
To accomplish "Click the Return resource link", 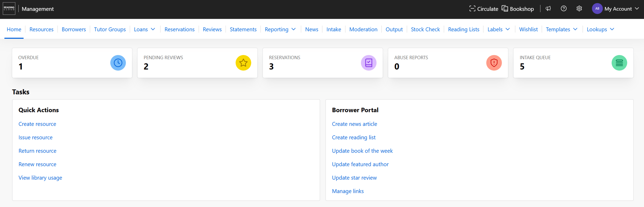I will [x=37, y=151].
